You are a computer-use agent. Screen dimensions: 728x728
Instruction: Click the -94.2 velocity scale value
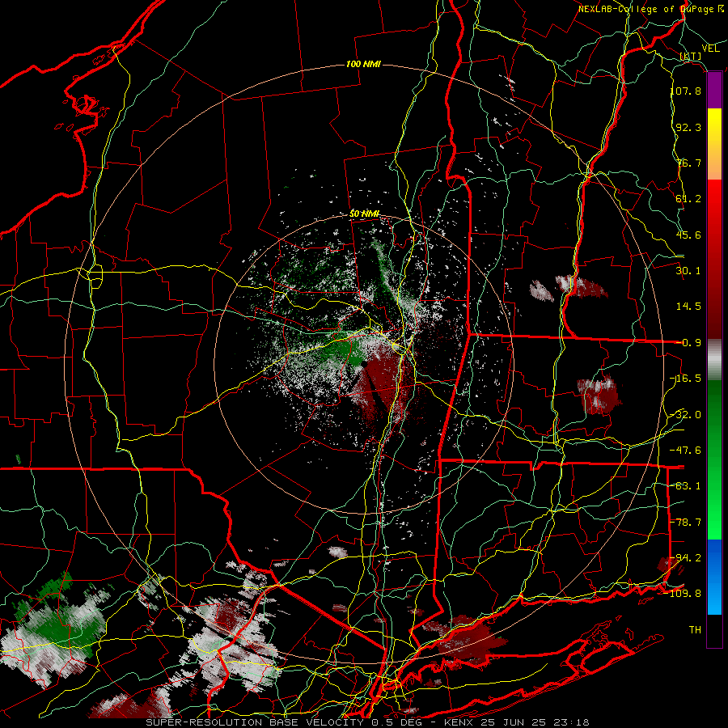pos(686,558)
